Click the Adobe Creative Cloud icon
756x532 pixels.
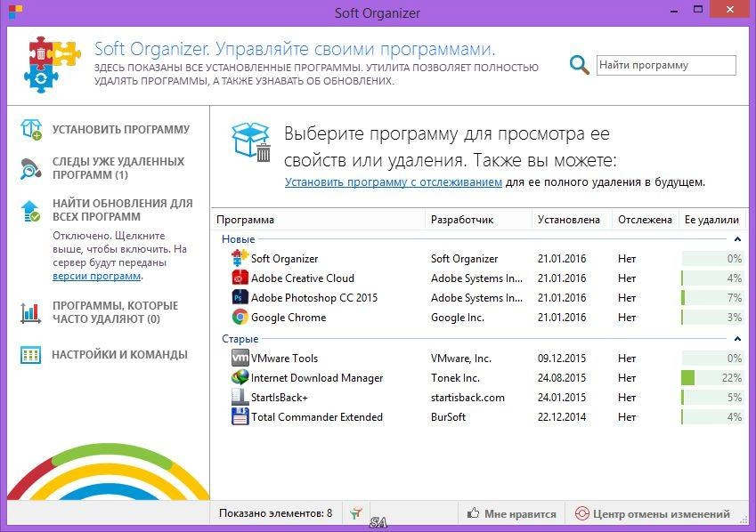point(240,278)
